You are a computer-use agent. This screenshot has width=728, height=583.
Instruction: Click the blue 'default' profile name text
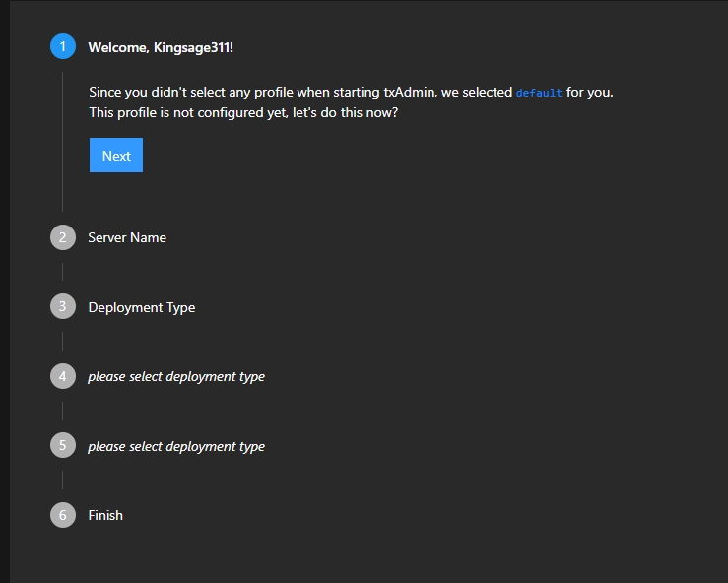(x=539, y=93)
